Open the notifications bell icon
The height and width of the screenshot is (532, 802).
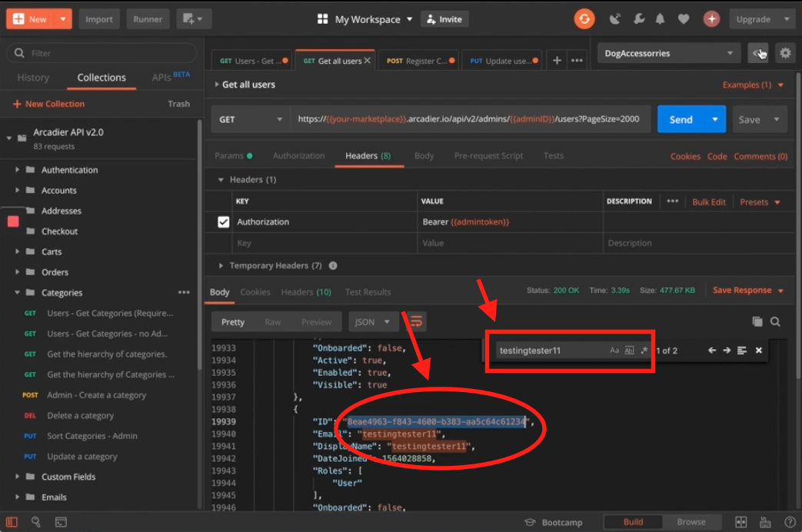(660, 19)
